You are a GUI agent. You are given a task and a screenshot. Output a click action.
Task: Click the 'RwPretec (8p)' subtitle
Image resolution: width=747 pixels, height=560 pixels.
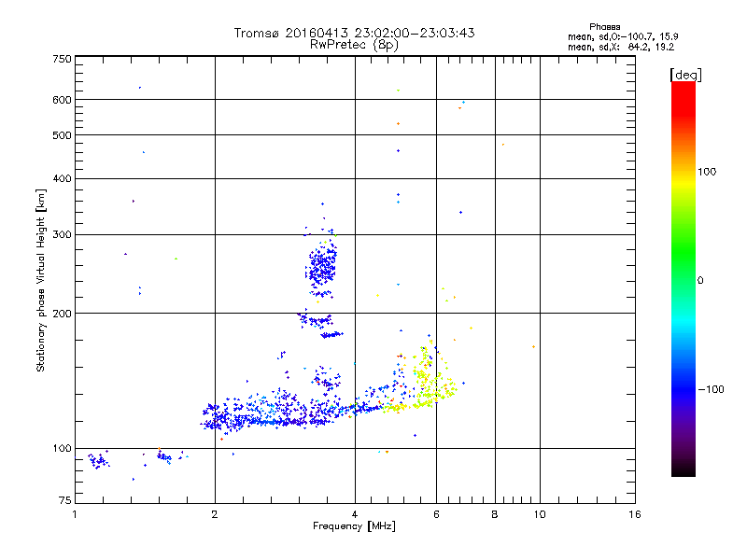pos(354,45)
